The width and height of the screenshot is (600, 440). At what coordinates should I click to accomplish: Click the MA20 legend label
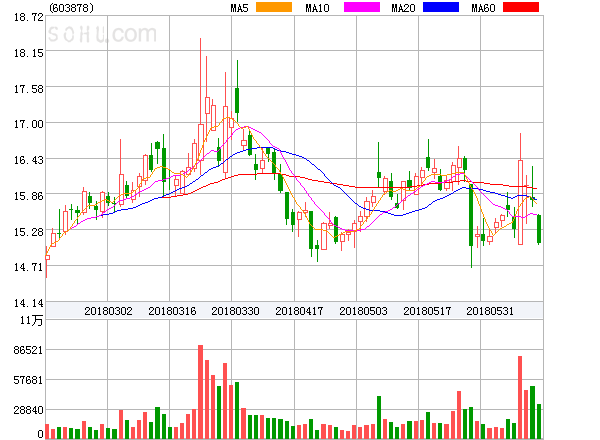point(403,8)
